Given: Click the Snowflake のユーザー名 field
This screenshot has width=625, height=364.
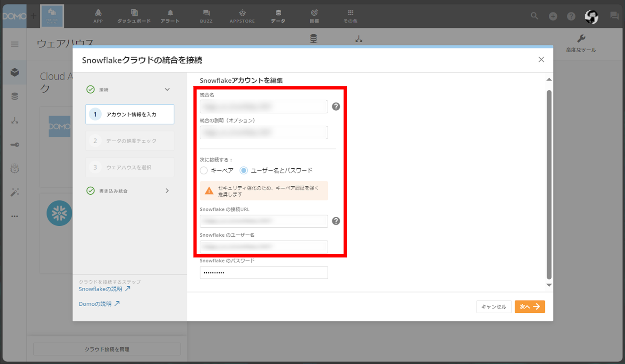Looking at the screenshot, I should tap(264, 247).
